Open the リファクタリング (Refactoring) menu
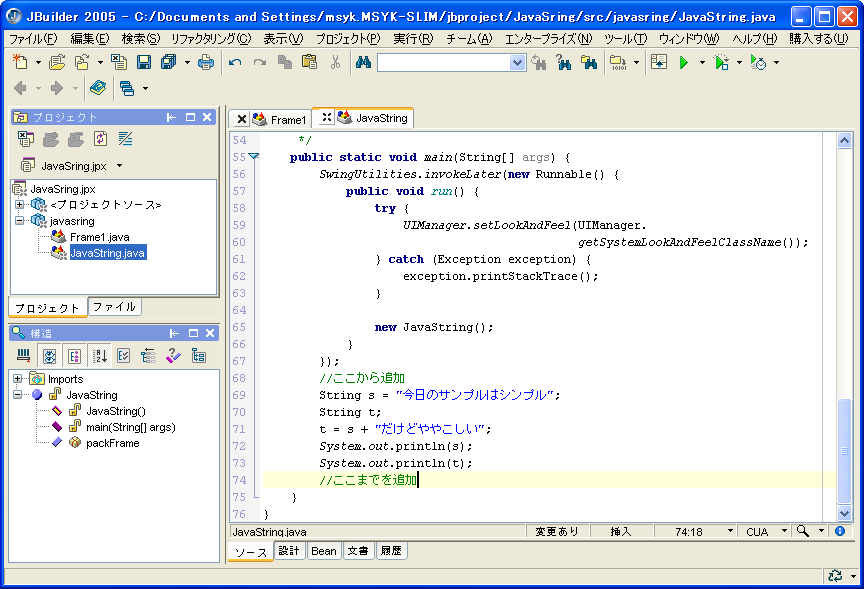This screenshot has height=589, width=864. [211, 38]
